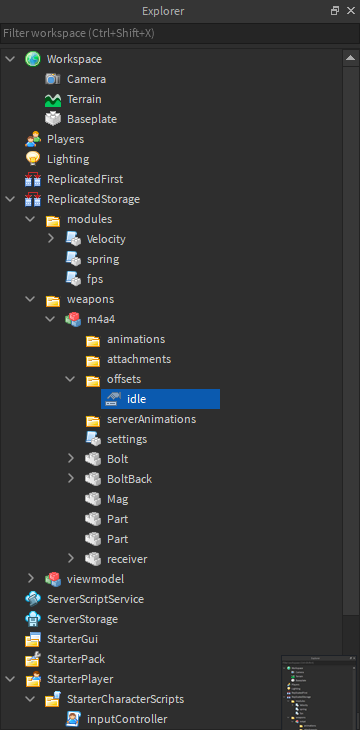
Task: Click the m4a4 model icon
Action: [73, 319]
